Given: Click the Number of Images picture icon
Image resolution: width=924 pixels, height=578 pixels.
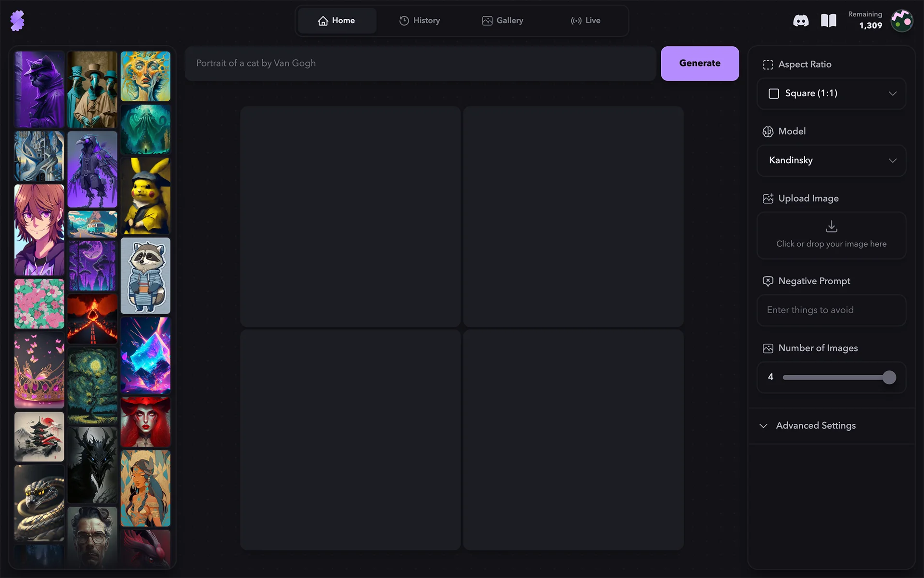Looking at the screenshot, I should 768,348.
